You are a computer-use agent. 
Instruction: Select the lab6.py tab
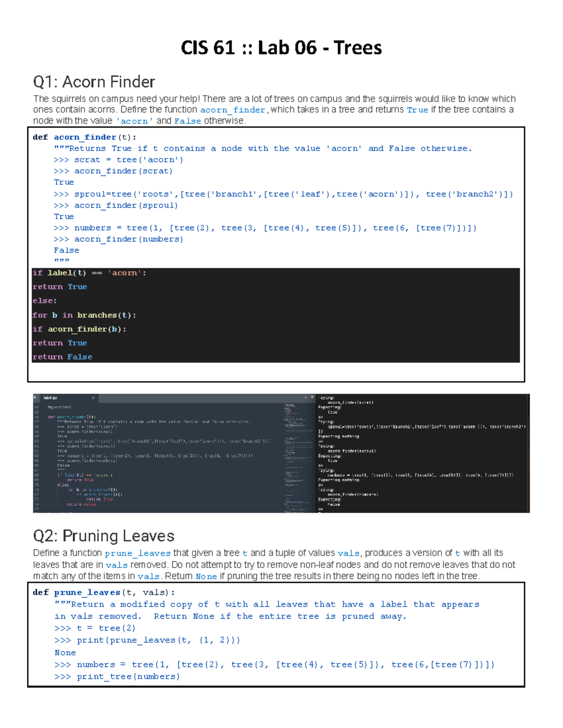click(x=51, y=398)
